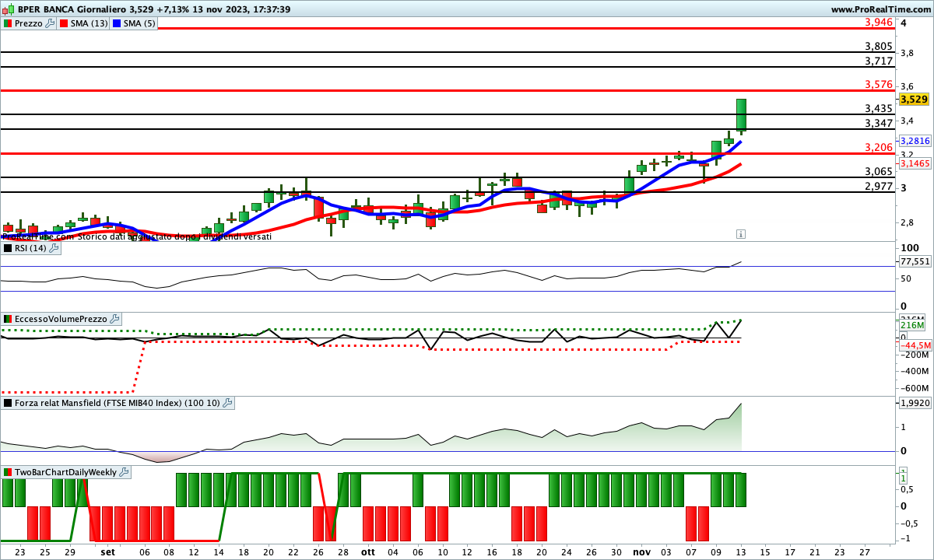Click the 'set' month label on the time axis
This screenshot has width=934, height=560.
click(107, 551)
